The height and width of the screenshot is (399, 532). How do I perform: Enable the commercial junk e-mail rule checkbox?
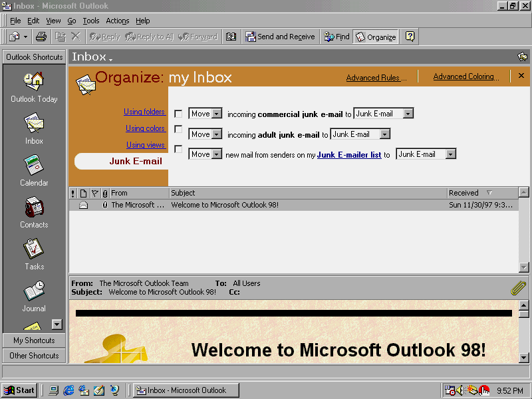click(178, 114)
